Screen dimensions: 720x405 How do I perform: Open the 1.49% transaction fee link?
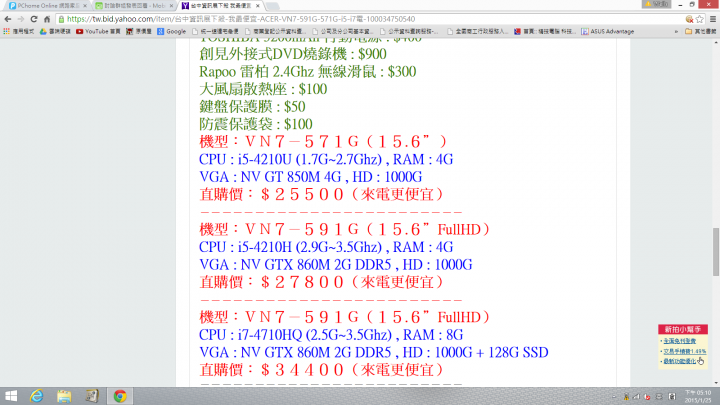pyautogui.click(x=684, y=351)
